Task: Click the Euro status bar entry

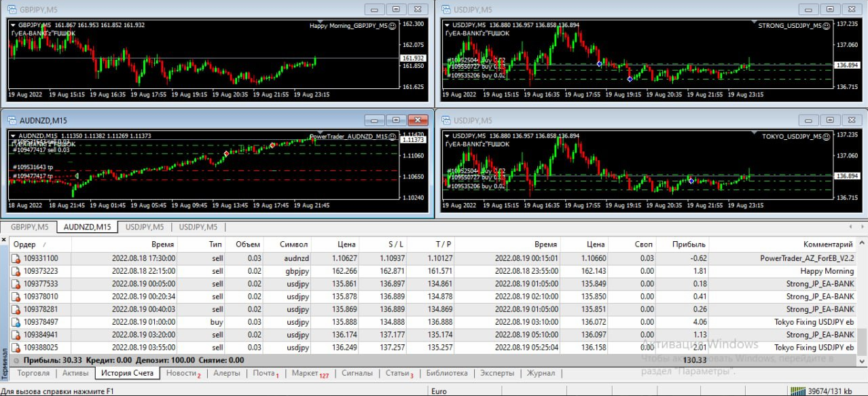Action: tap(440, 391)
